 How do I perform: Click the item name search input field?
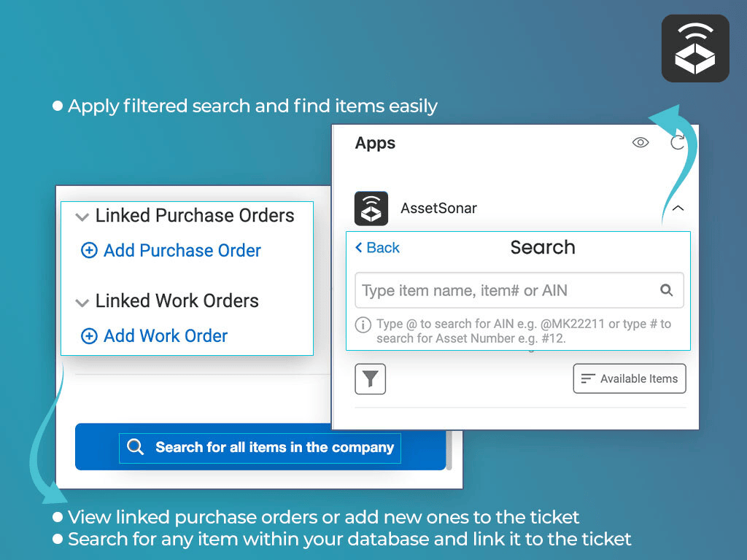503,290
